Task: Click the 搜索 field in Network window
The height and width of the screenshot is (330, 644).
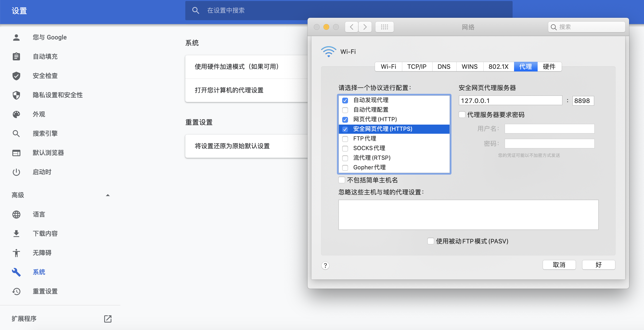Action: (586, 27)
